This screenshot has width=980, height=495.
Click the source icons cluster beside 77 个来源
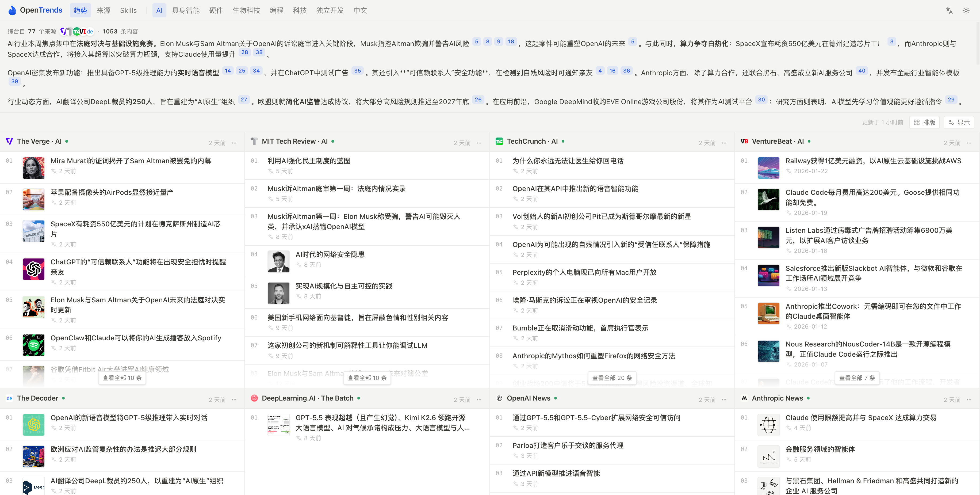[x=76, y=31]
